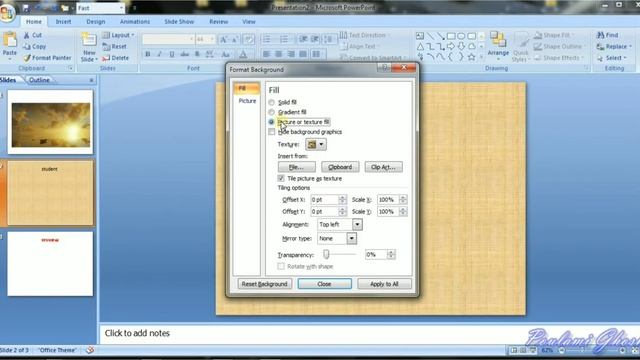Toggle Italic formatting
640x360 pixels.
point(160,54)
